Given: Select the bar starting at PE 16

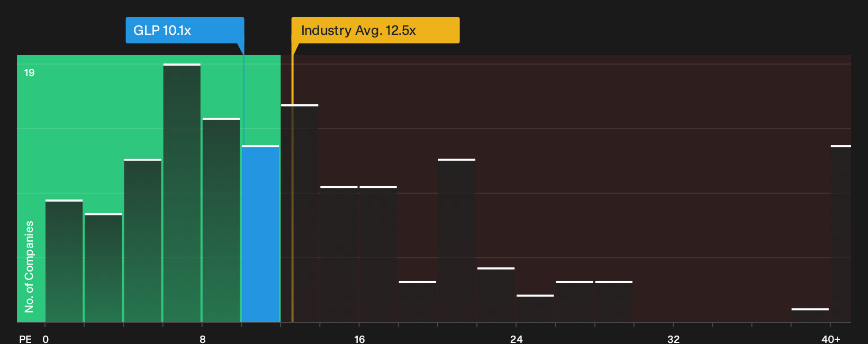Looking at the screenshot, I should [x=378, y=254].
